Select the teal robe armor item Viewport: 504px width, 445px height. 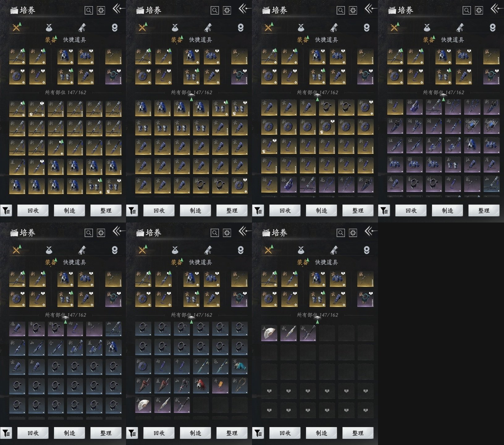point(239,367)
